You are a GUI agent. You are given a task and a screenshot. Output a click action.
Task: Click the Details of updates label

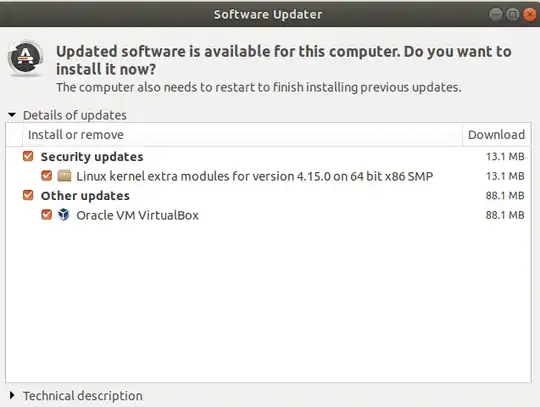(75, 115)
